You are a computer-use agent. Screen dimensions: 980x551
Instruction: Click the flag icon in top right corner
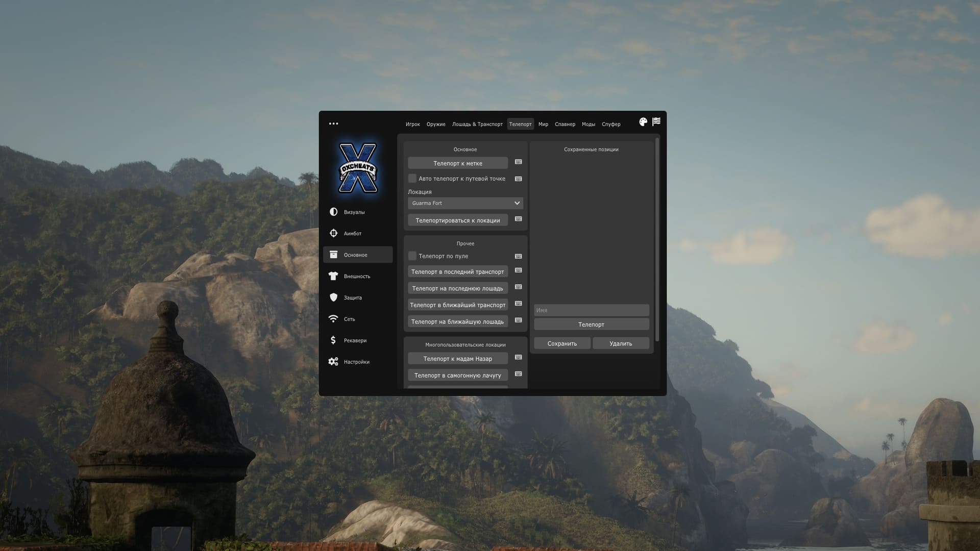tap(656, 121)
